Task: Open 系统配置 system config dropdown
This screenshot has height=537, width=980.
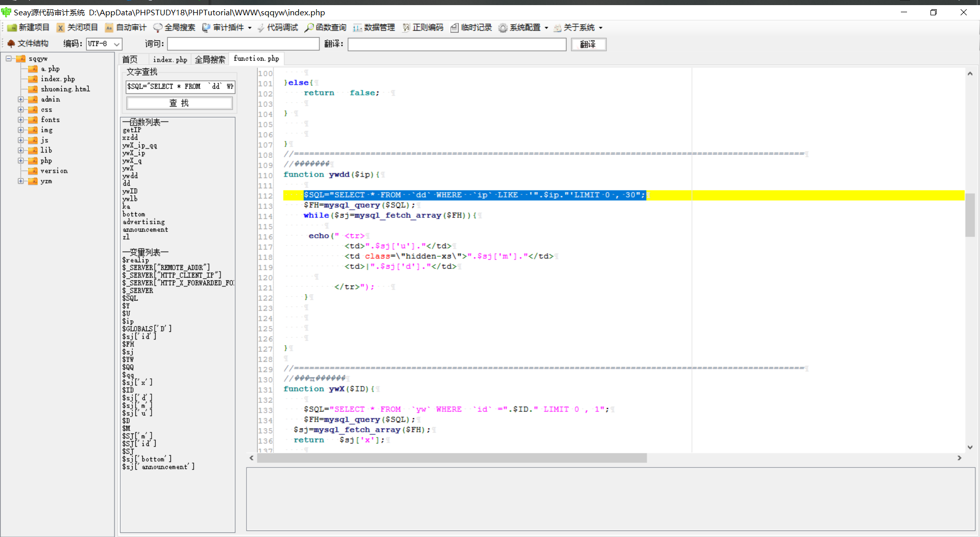Action: point(523,28)
